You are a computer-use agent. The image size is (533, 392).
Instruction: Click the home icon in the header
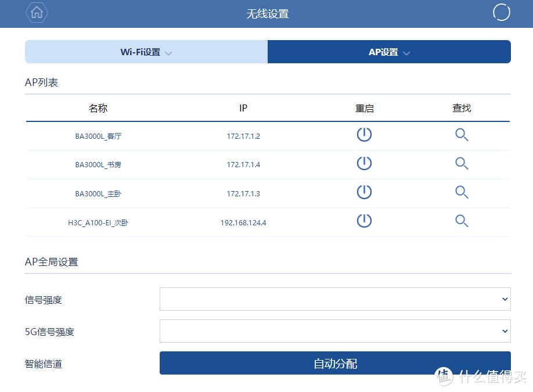pyautogui.click(x=36, y=12)
